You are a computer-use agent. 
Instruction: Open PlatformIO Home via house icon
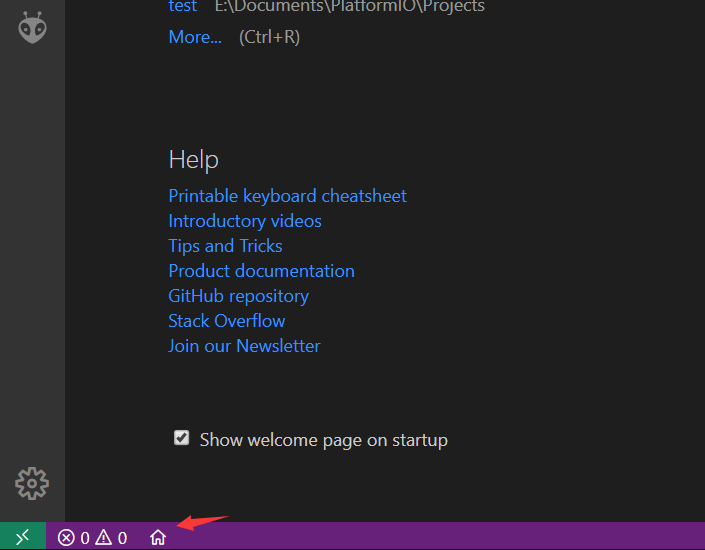click(x=158, y=538)
